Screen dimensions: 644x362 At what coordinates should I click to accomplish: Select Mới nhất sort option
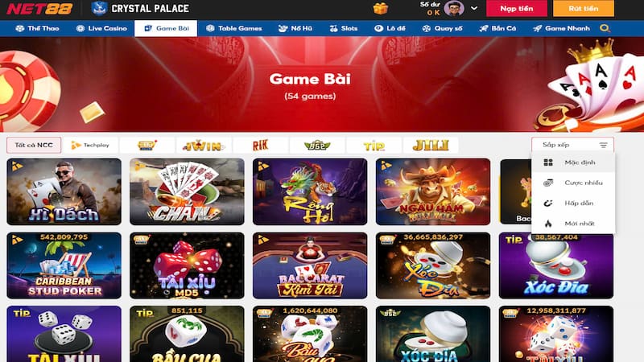pyautogui.click(x=573, y=224)
